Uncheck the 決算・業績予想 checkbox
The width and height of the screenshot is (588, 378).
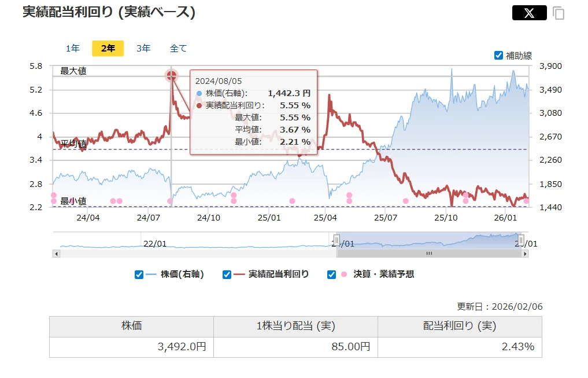(x=331, y=275)
